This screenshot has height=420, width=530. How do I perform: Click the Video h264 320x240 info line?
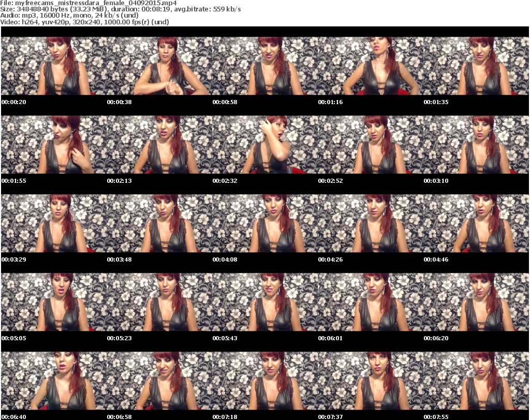(x=84, y=22)
